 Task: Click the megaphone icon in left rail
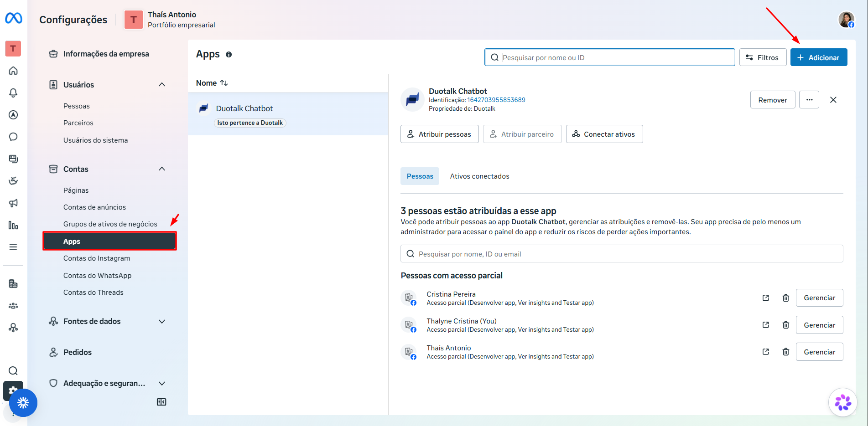pos(13,203)
